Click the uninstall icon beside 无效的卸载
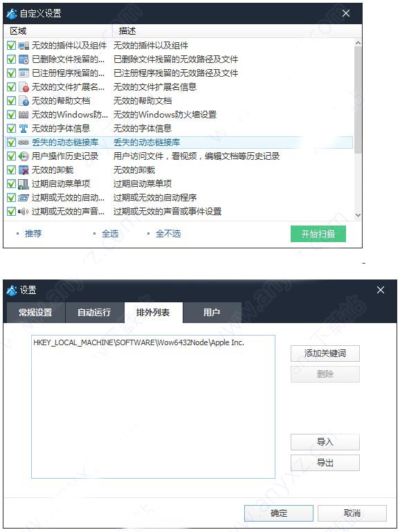 pyautogui.click(x=24, y=170)
